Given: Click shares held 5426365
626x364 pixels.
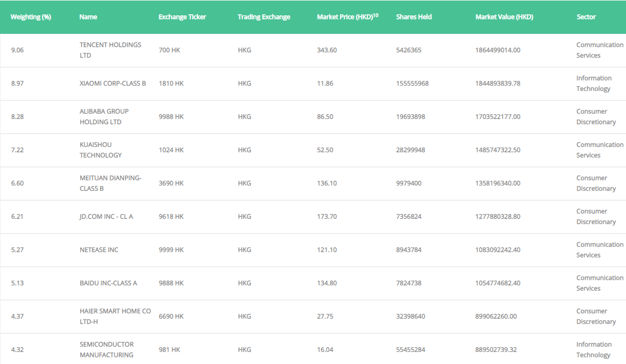Looking at the screenshot, I should coord(409,50).
